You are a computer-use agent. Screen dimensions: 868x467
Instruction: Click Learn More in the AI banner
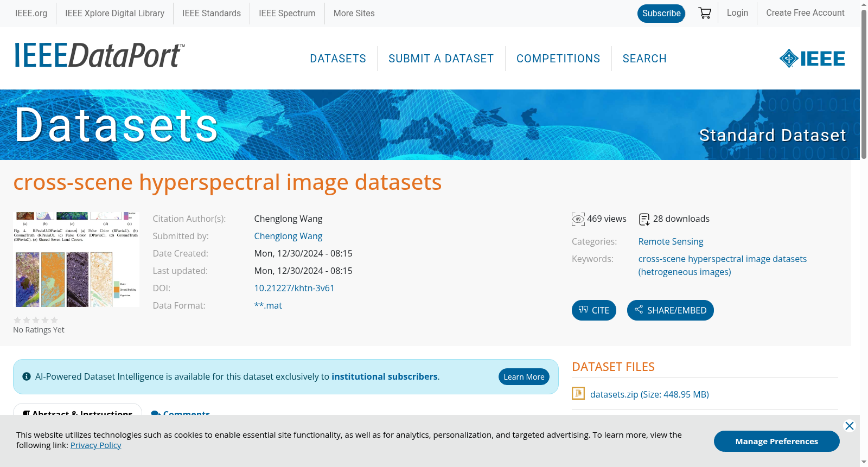524,377
